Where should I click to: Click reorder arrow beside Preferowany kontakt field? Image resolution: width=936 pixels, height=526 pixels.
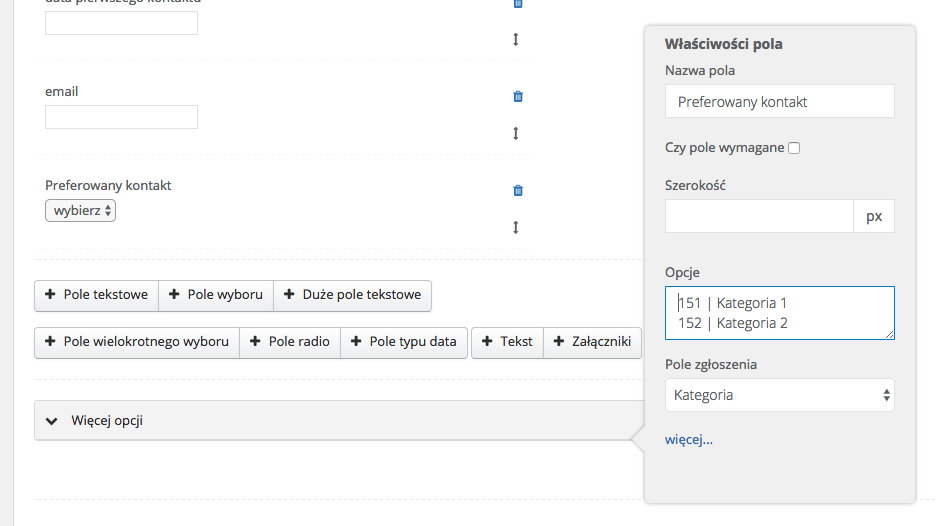coord(516,227)
